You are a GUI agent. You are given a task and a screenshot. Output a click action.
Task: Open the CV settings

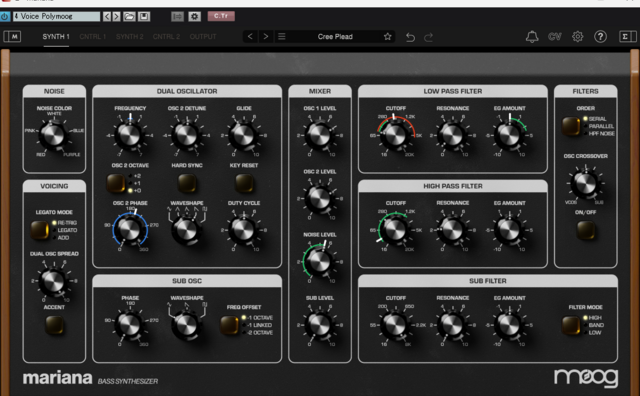(554, 37)
